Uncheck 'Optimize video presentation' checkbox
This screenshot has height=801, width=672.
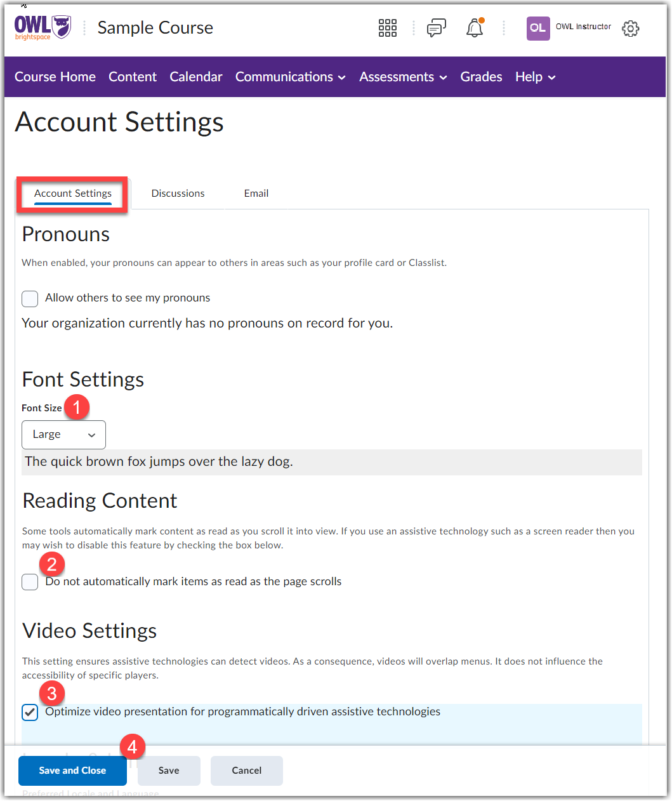coord(30,712)
